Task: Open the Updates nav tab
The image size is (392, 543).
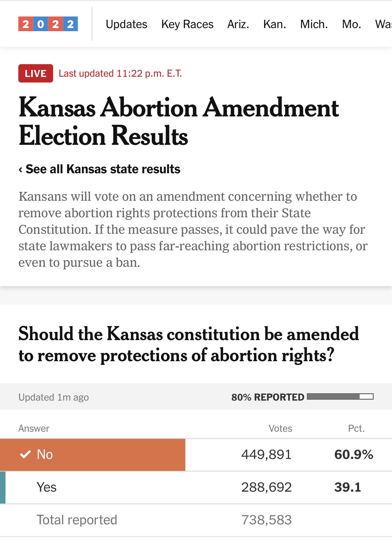Action: coord(126,24)
